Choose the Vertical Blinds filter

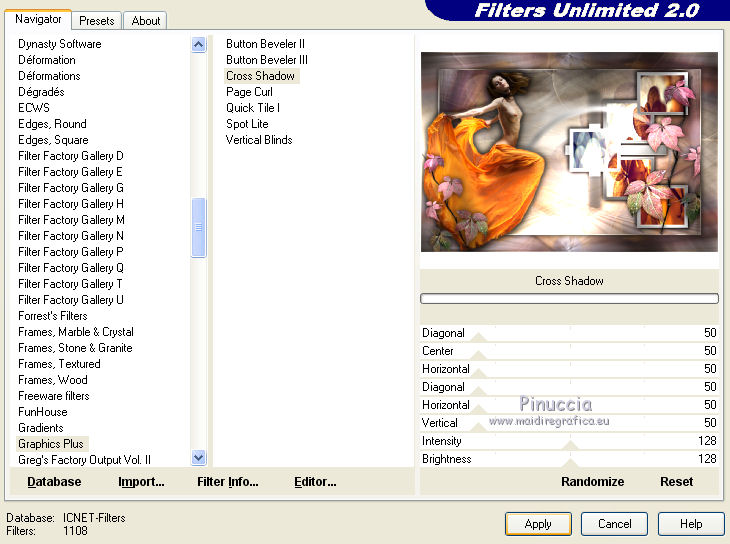pyautogui.click(x=259, y=140)
